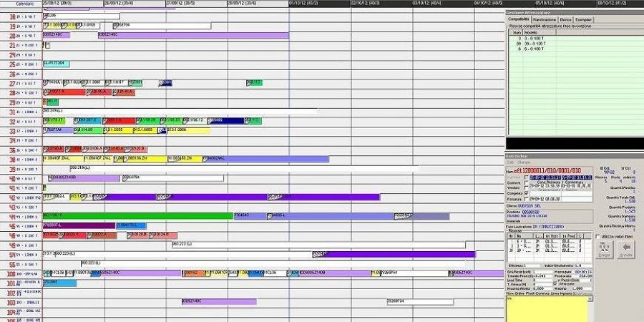
Task: Click the Lead Time input field
Action: [542, 280]
